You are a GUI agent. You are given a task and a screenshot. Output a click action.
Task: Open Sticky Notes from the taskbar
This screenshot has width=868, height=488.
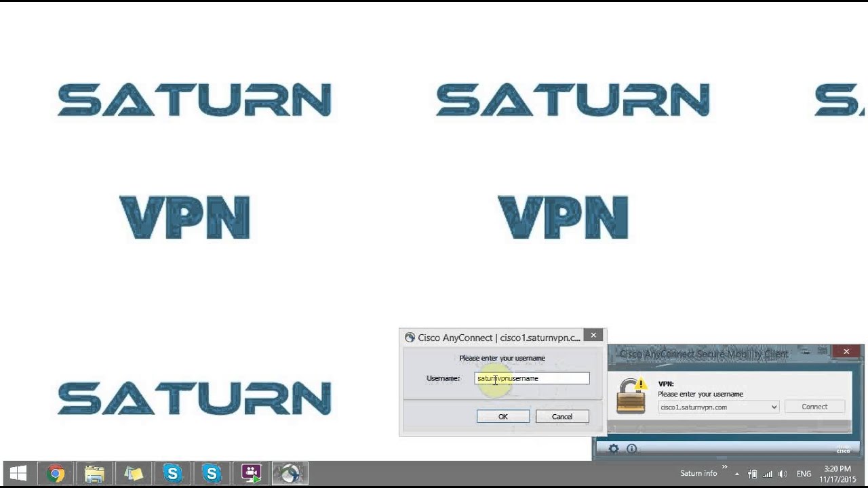click(134, 473)
